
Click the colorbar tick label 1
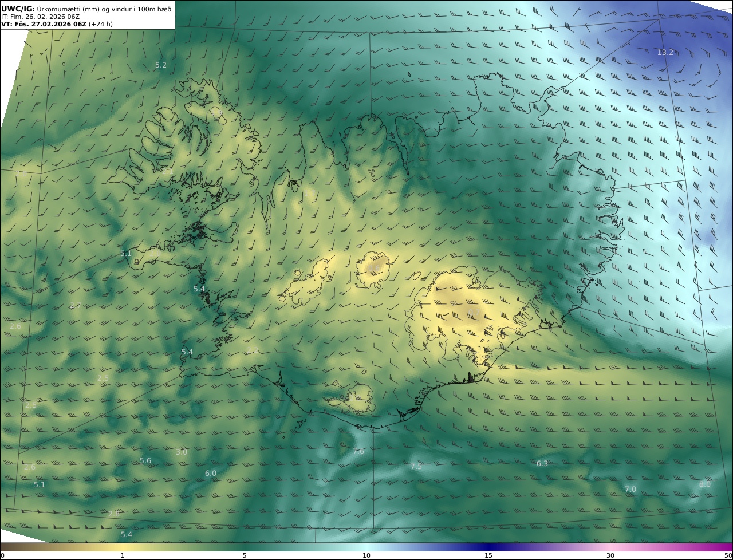122,555
